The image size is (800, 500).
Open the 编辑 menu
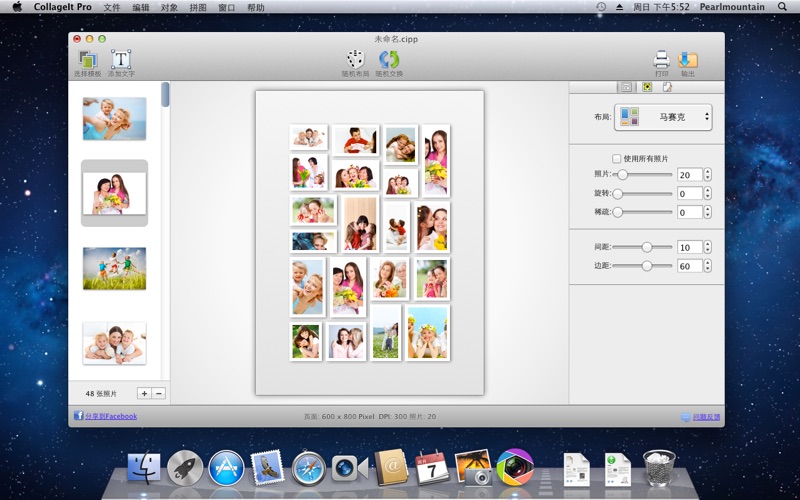tap(141, 7)
